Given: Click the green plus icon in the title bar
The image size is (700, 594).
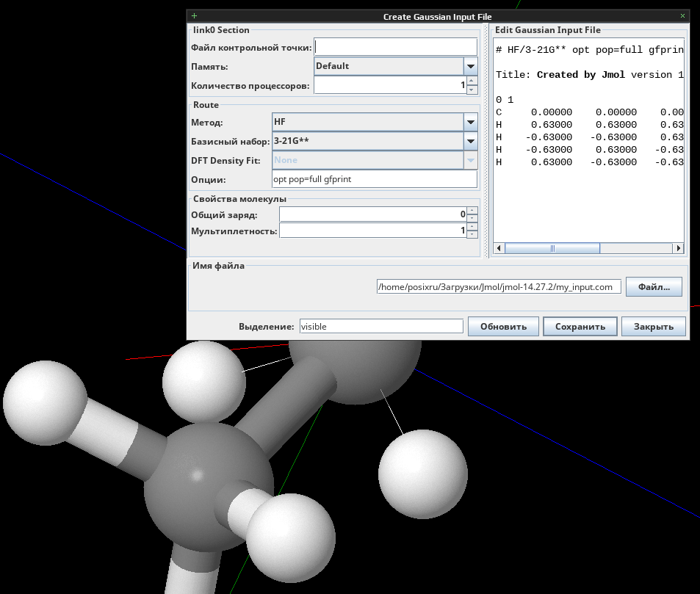Looking at the screenshot, I should click(x=194, y=16).
